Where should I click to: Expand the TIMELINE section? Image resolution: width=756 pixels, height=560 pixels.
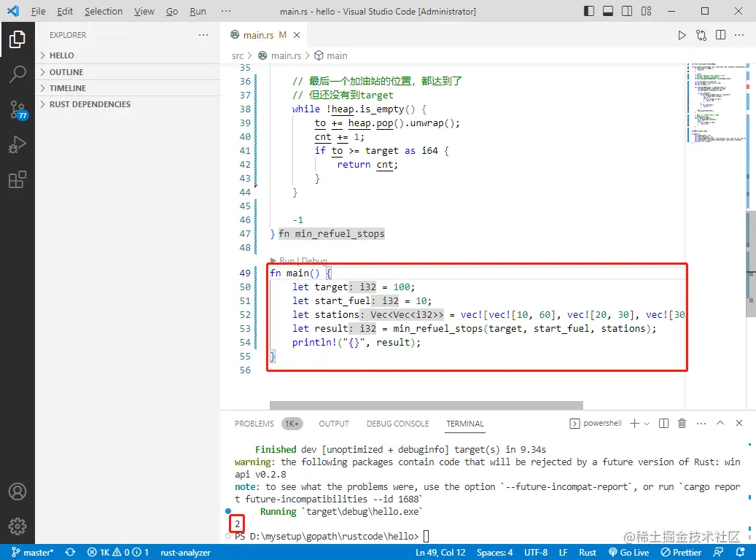click(128, 88)
